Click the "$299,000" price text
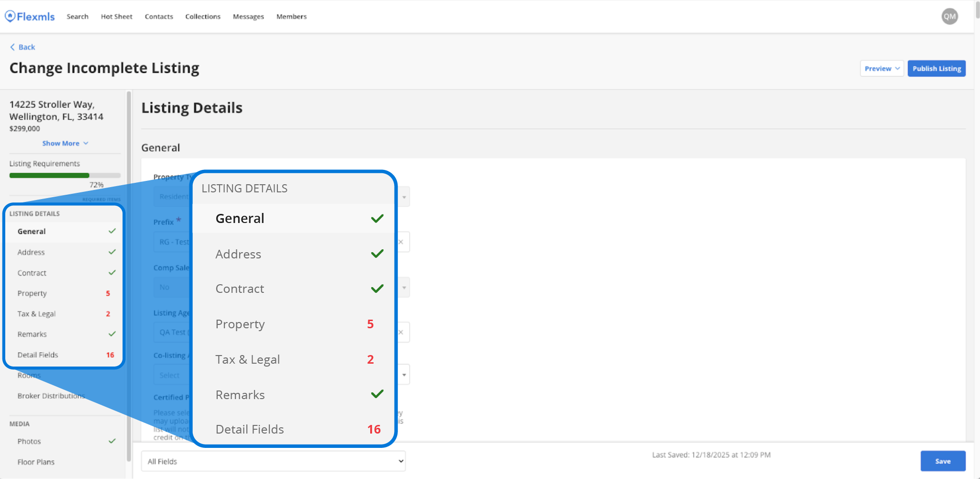The image size is (980, 479). [x=25, y=129]
